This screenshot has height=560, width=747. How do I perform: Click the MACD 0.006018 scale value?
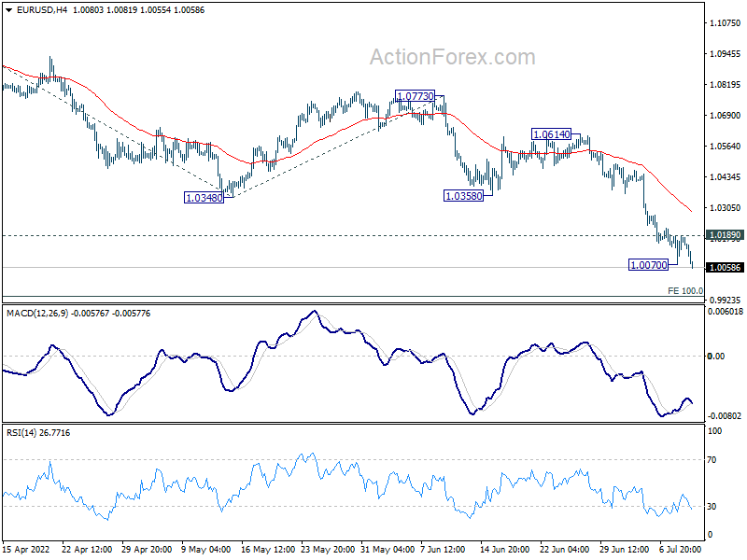(726, 312)
